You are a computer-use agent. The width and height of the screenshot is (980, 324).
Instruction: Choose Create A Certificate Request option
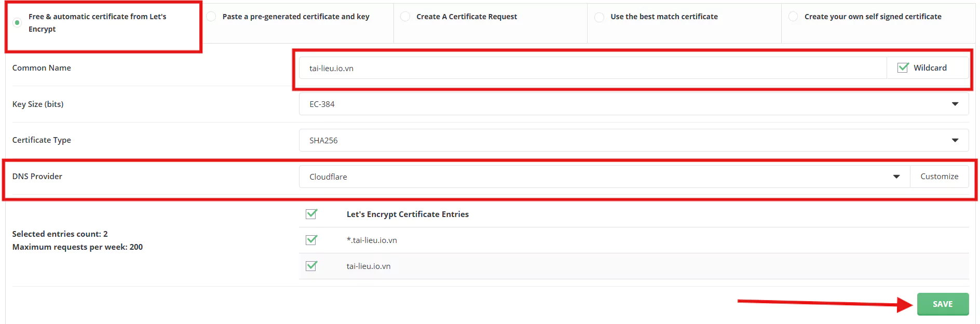(405, 17)
